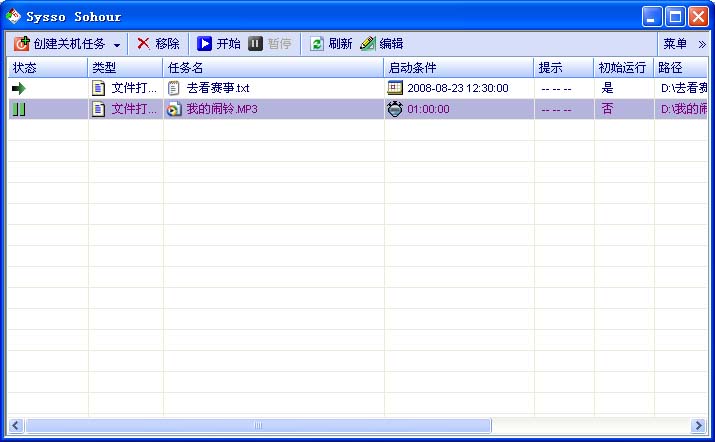
Task: Click the 否 initial run value
Action: pyautogui.click(x=607, y=109)
